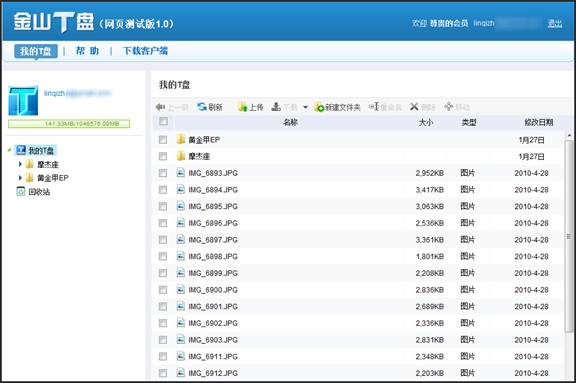Open the 帮助 help tab
The image size is (576, 383).
[x=87, y=51]
